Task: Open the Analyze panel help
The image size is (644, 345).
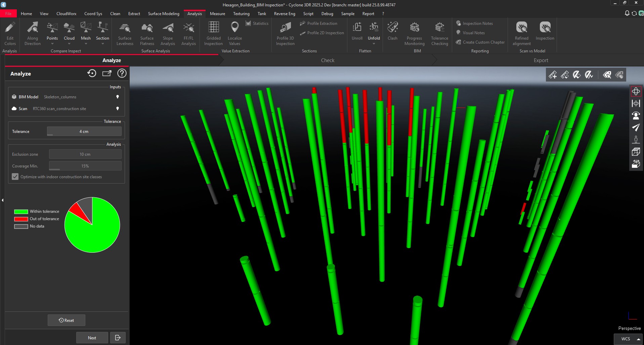Action: [x=122, y=73]
